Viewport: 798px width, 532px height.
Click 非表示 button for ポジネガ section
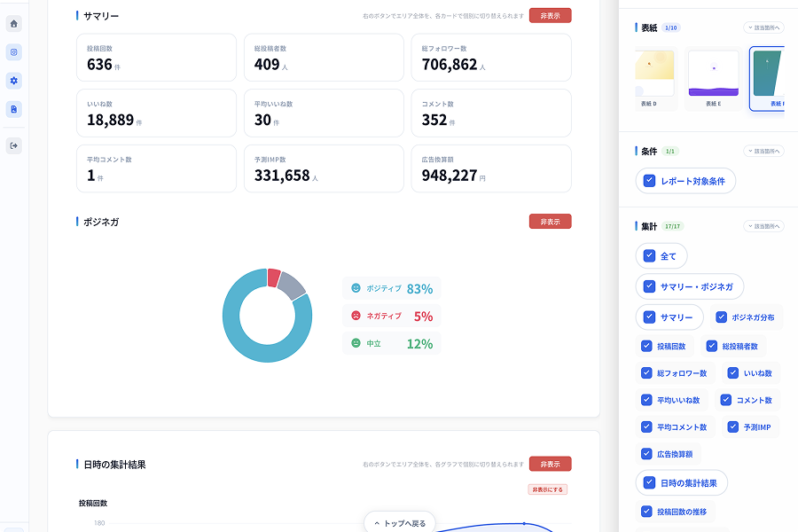pyautogui.click(x=550, y=222)
